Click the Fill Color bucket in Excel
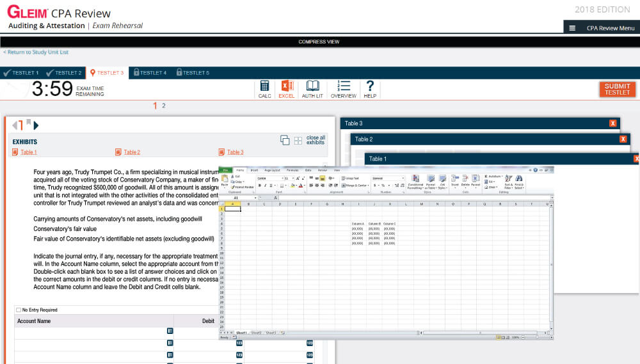This screenshot has height=364, width=640. click(x=292, y=186)
